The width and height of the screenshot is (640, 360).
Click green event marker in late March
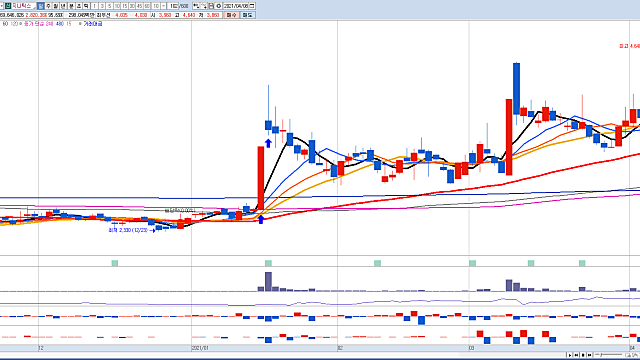pos(582,263)
